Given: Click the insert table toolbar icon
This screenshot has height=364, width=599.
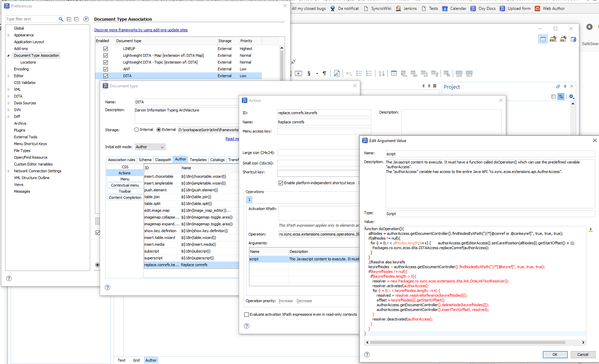Looking at the screenshot, I should tap(394, 73).
